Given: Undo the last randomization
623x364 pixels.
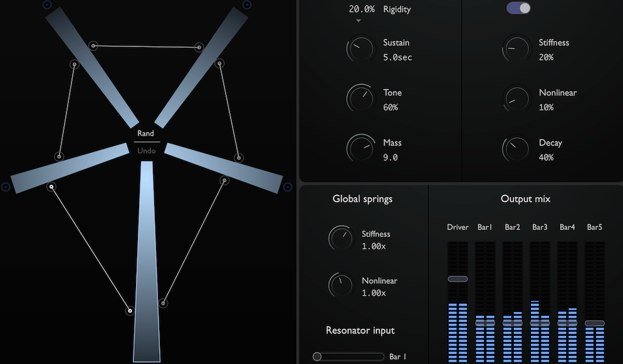Looking at the screenshot, I should pyautogui.click(x=146, y=150).
